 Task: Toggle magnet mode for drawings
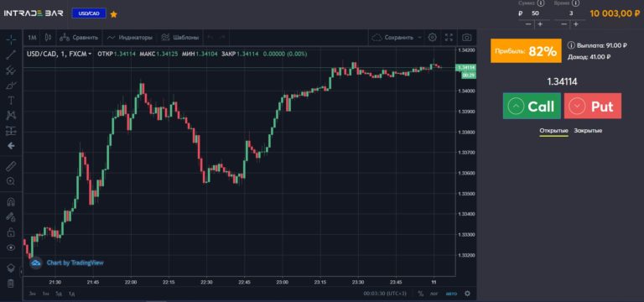pos(11,201)
